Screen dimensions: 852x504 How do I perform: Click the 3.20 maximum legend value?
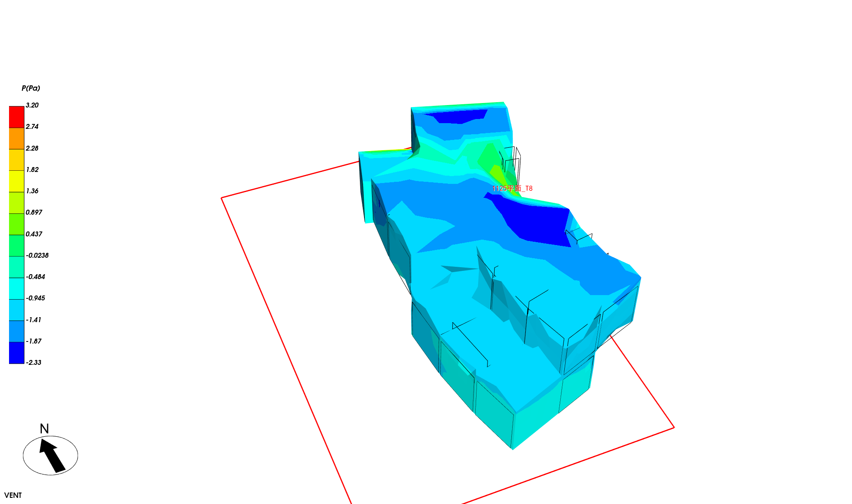click(32, 105)
